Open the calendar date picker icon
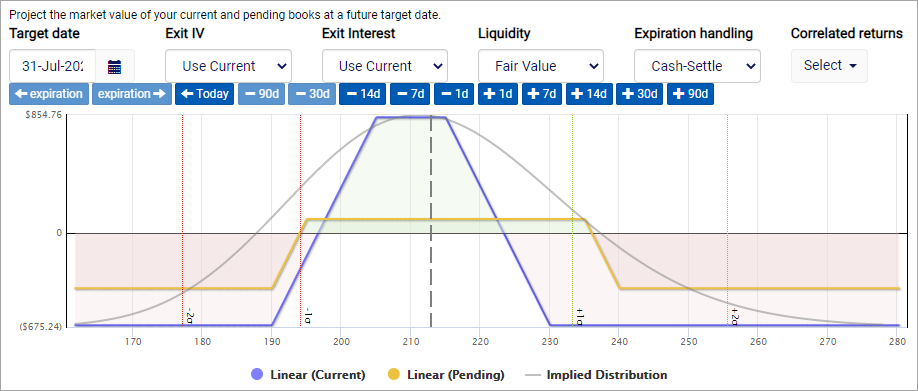The width and height of the screenshot is (918, 391). pos(115,66)
